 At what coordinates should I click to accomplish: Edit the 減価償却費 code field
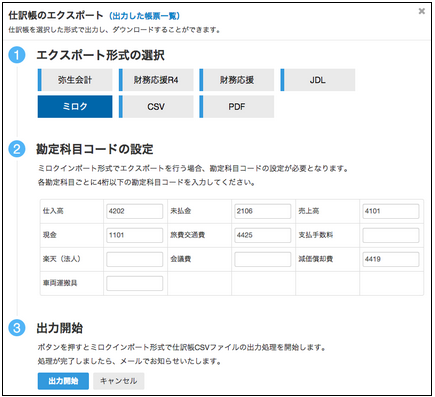tap(391, 259)
